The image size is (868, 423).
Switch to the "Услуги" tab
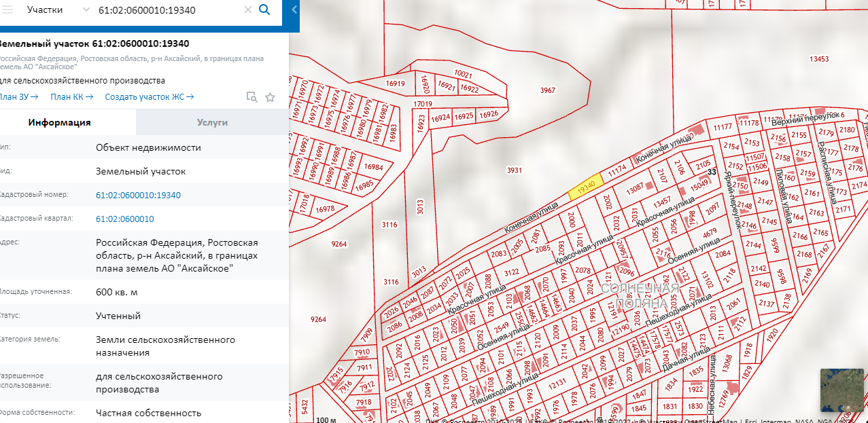(x=212, y=122)
